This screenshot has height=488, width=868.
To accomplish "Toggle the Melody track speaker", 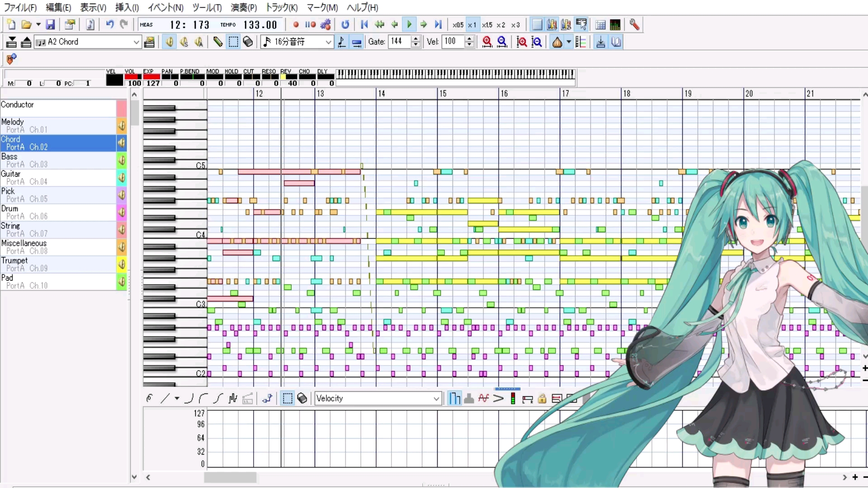I will pos(122,126).
